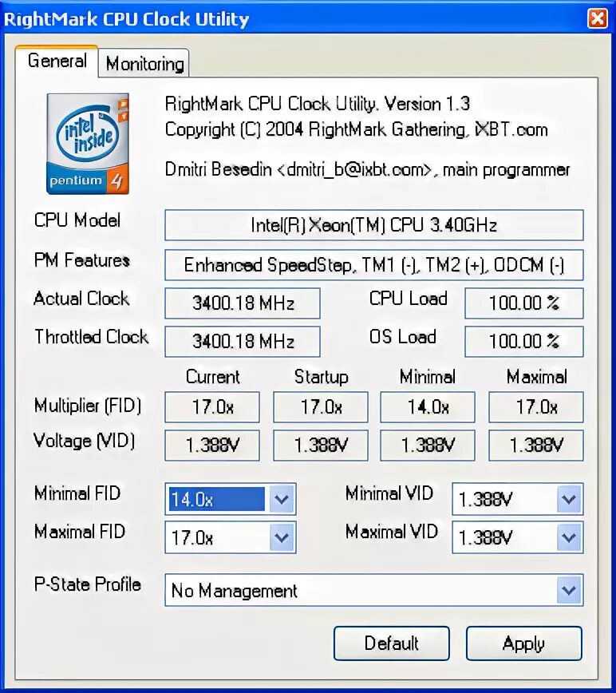The image size is (616, 693).
Task: Close the RightMark CPU Clock Utility window
Action: click(597, 18)
